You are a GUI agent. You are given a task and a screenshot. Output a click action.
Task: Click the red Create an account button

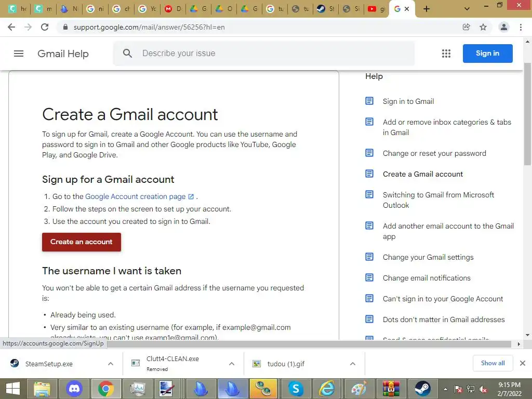tap(82, 242)
